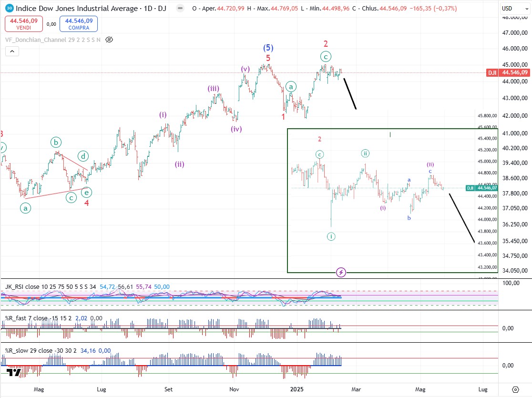Image resolution: width=532 pixels, height=398 pixels.
Task: Toggle visibility of the VF_Donchian_Channel indicator
Action: pos(109,40)
